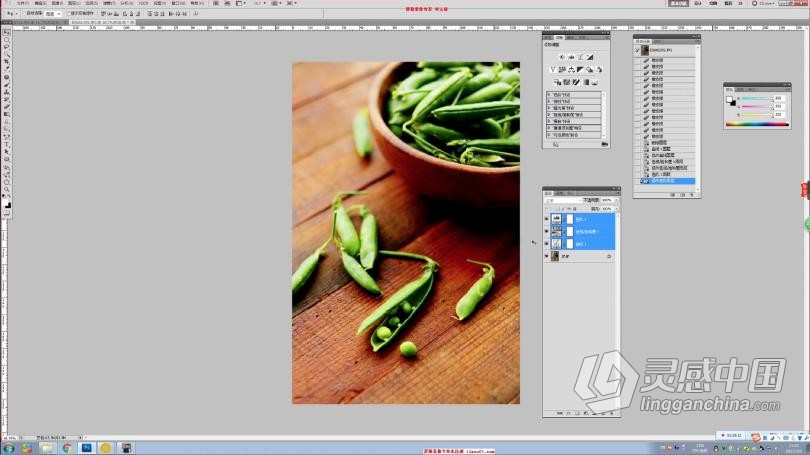The image size is (810, 455).
Task: Add a Gradient Map adjustment
Action: tap(586, 82)
